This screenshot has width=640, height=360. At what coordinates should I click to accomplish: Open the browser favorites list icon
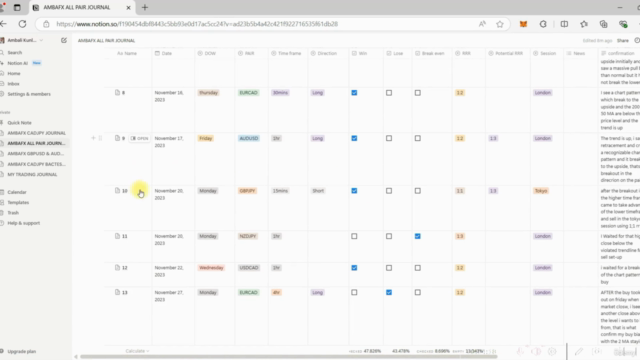click(584, 24)
